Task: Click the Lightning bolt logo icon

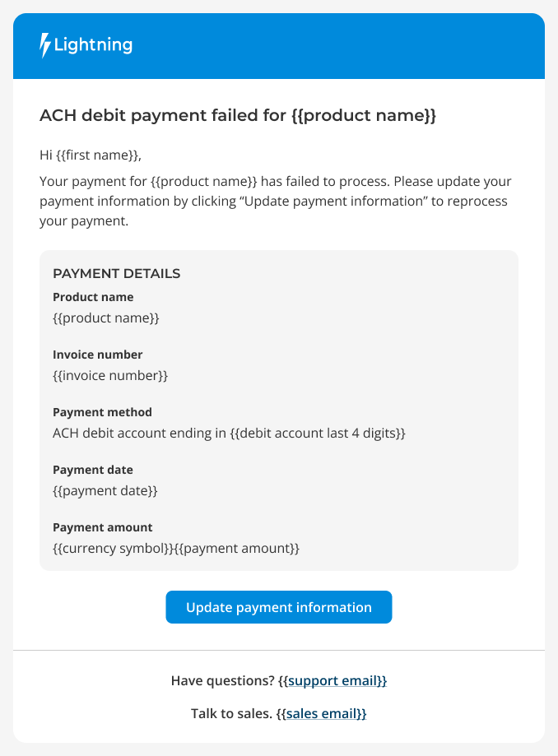Action: [x=44, y=45]
